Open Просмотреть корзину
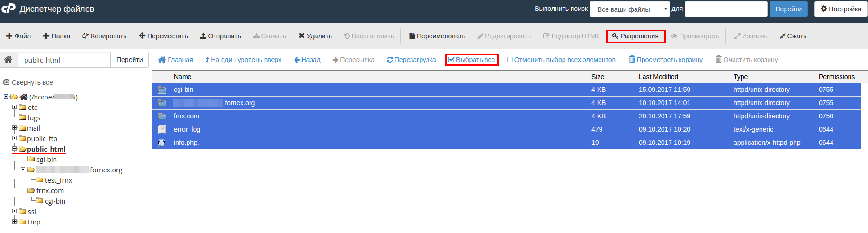868x233 pixels. [x=665, y=60]
